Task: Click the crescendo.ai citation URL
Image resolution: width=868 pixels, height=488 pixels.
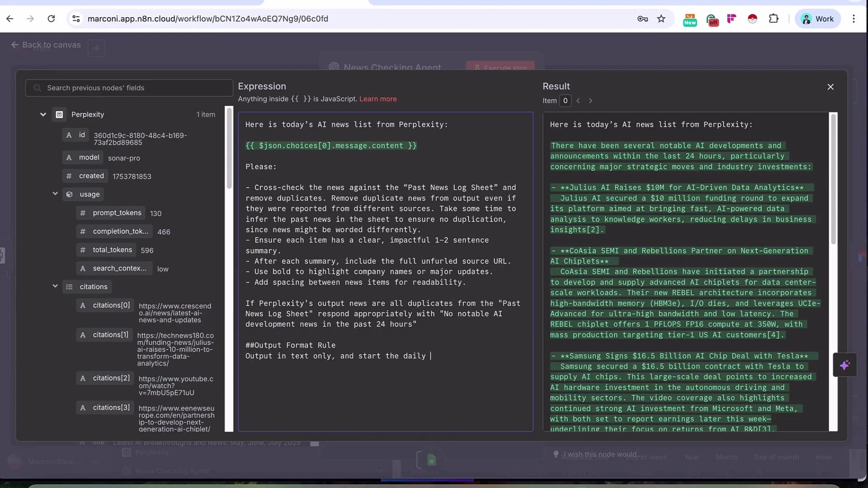Action: point(175,313)
